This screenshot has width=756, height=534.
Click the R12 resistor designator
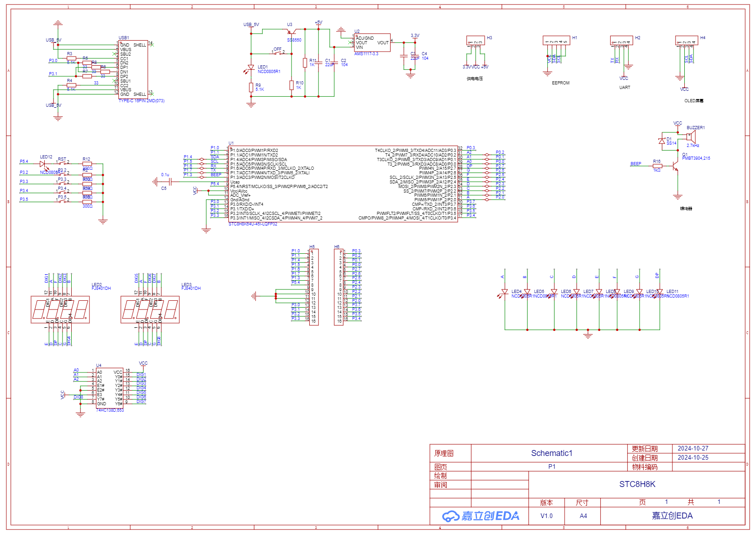tap(86, 159)
